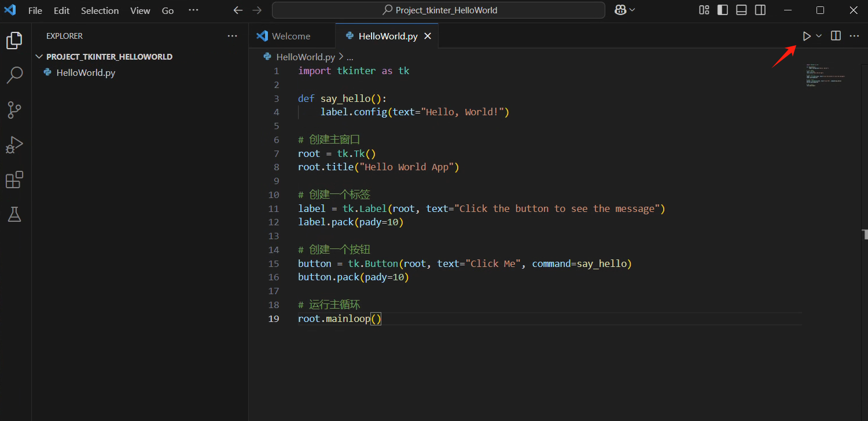Open the Search view icon
This screenshot has height=421, width=868.
click(x=14, y=75)
